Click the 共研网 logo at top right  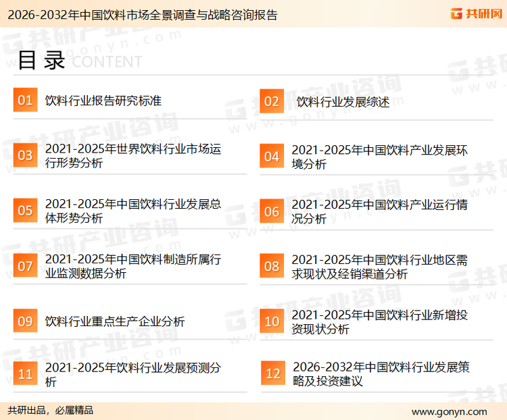click(x=477, y=14)
